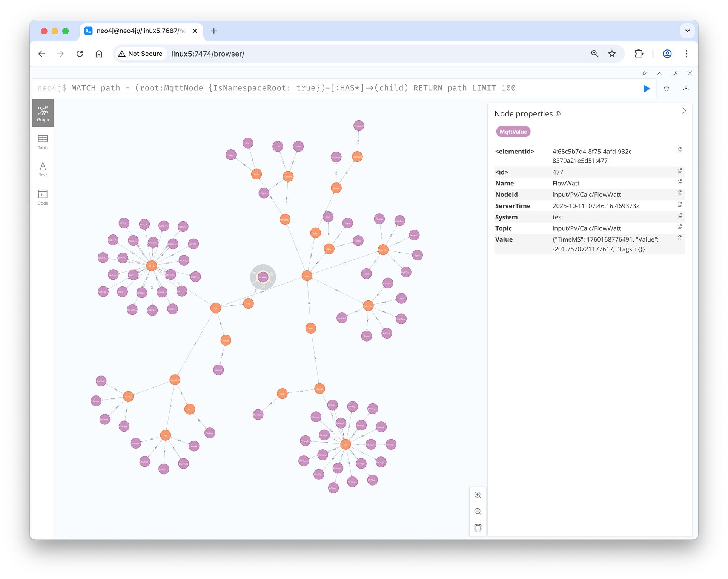728x579 pixels.
Task: Download query results with export icon
Action: coord(685,89)
